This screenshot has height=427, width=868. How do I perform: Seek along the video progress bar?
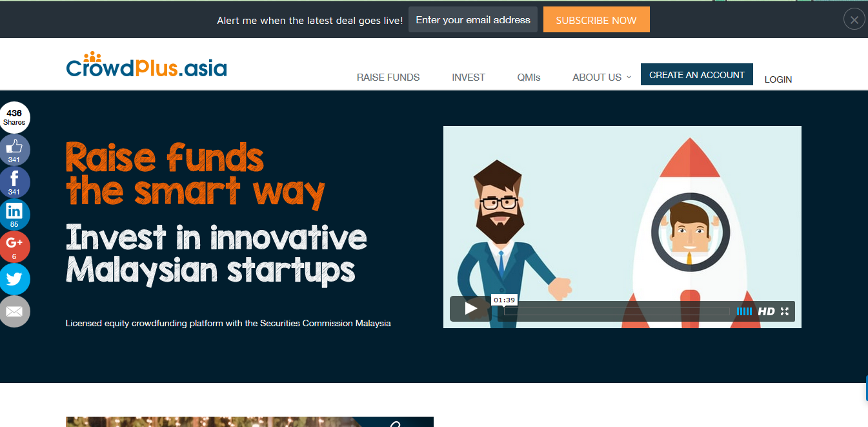point(616,311)
